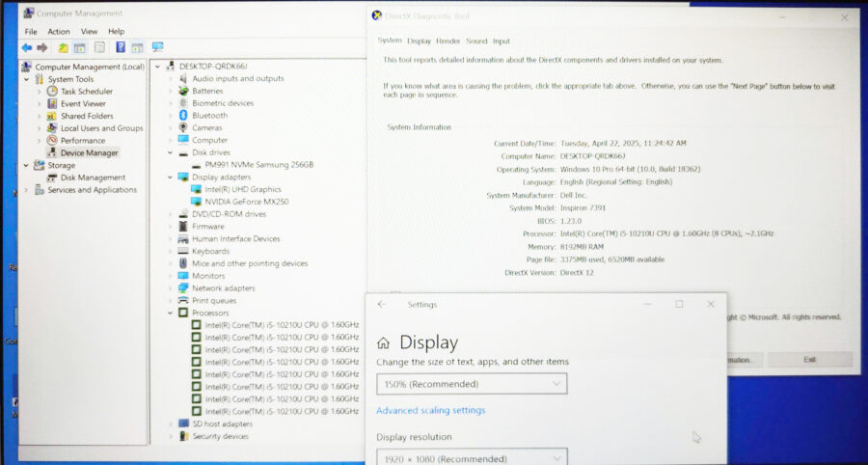868x465 pixels.
Task: Click the Keyboards category icon
Action: coord(183,251)
